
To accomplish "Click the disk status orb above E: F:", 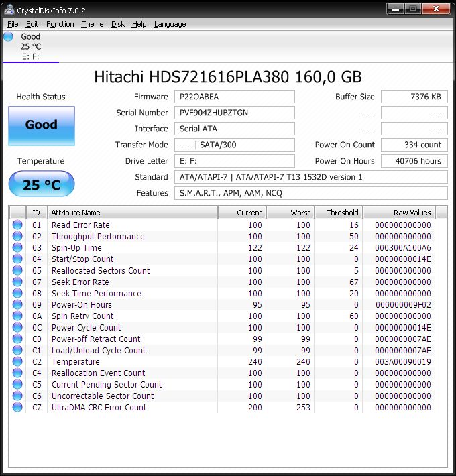I will pyautogui.click(x=8, y=36).
